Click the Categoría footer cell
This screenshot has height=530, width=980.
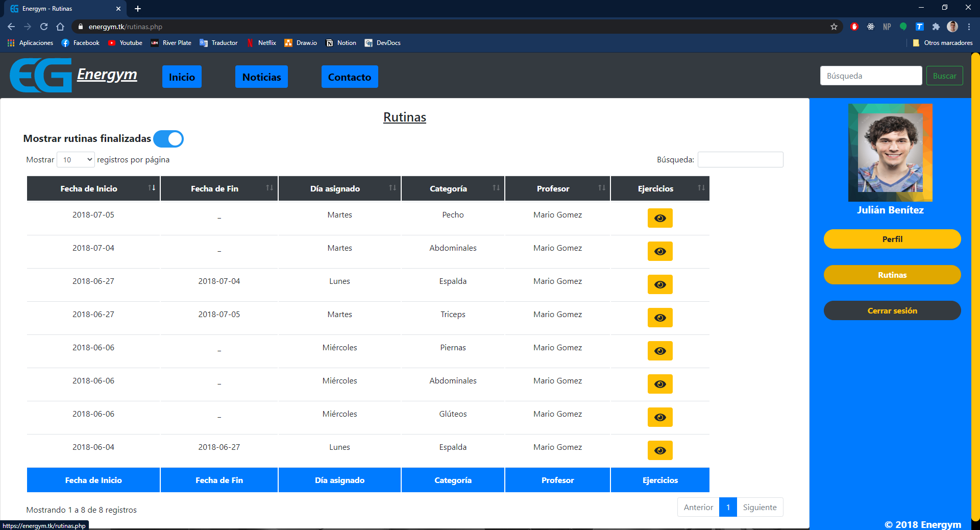[x=453, y=480]
